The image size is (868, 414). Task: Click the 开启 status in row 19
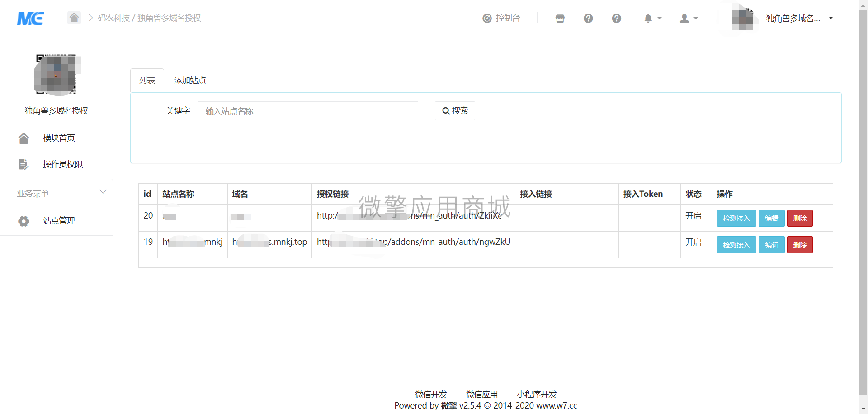click(693, 242)
